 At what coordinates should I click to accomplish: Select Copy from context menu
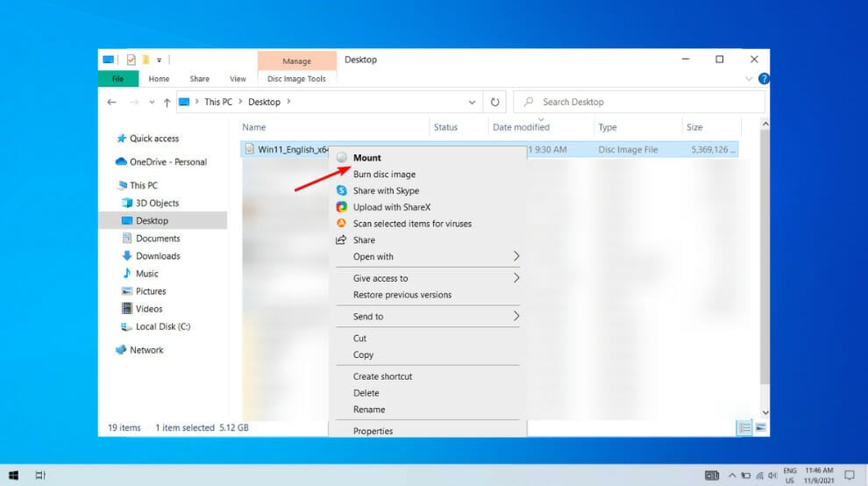363,354
